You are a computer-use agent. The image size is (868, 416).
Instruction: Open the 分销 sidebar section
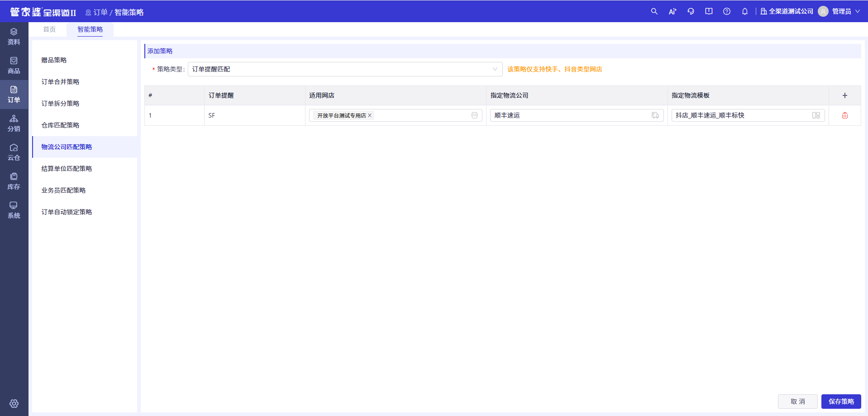14,123
